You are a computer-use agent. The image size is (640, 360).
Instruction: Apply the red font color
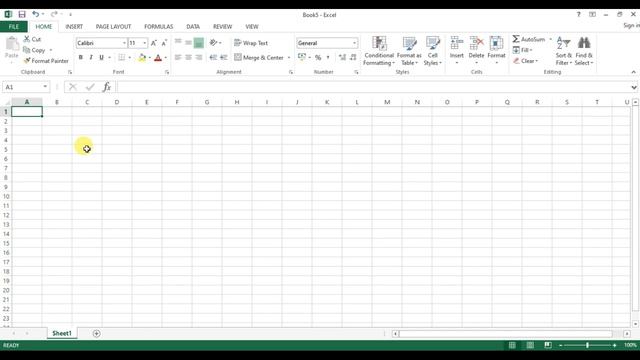click(x=158, y=58)
